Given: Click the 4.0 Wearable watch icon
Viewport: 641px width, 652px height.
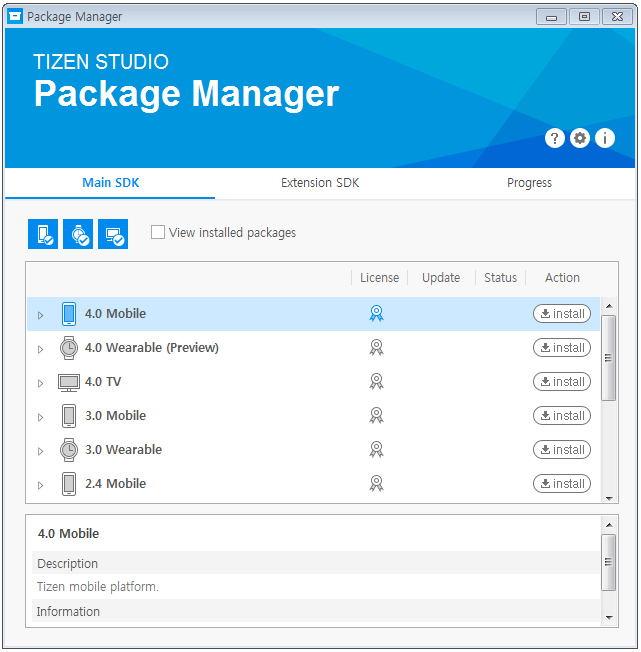Looking at the screenshot, I should (69, 348).
